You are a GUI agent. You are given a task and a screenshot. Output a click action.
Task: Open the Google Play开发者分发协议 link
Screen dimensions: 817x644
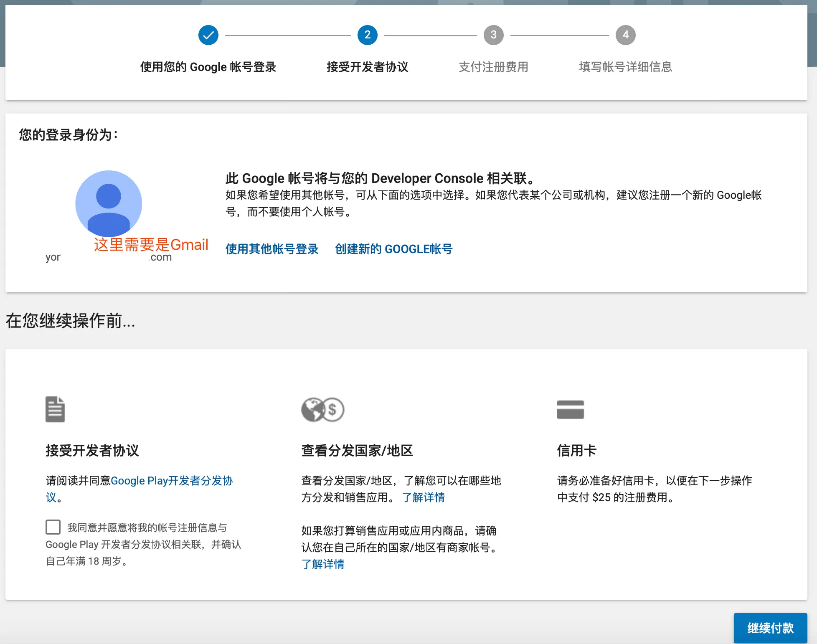(x=172, y=481)
